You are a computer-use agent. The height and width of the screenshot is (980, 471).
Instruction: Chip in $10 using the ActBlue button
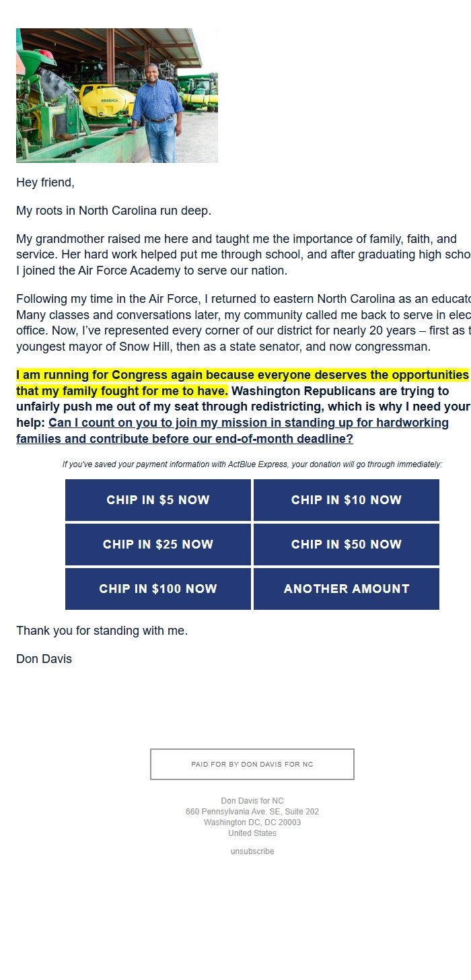(x=346, y=499)
